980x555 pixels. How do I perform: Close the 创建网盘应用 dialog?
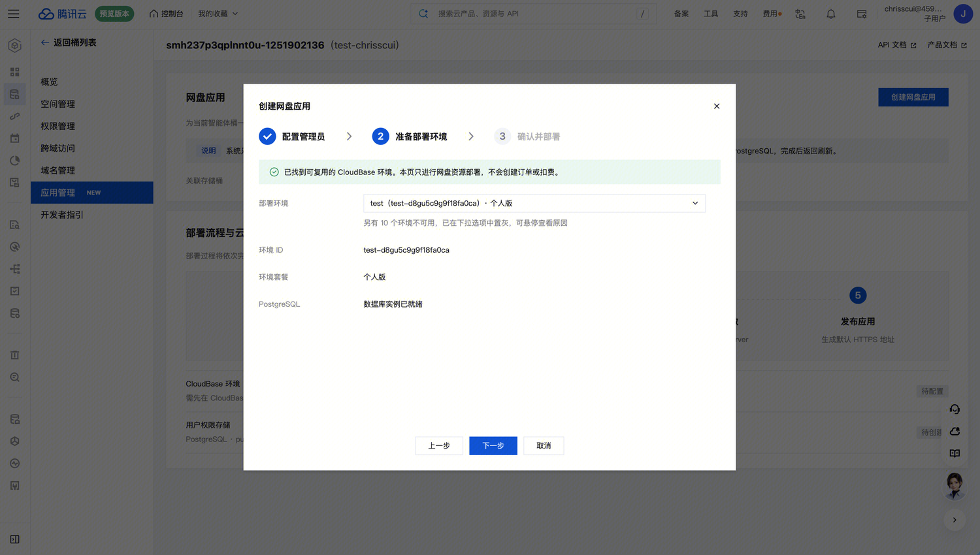point(717,106)
